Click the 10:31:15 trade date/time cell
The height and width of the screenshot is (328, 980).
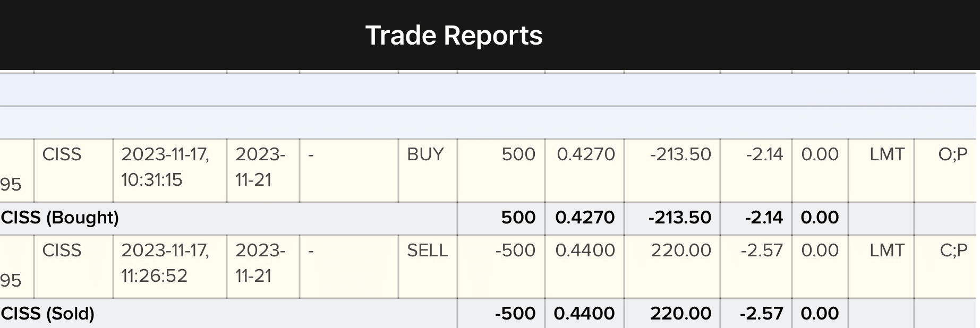[x=165, y=167]
